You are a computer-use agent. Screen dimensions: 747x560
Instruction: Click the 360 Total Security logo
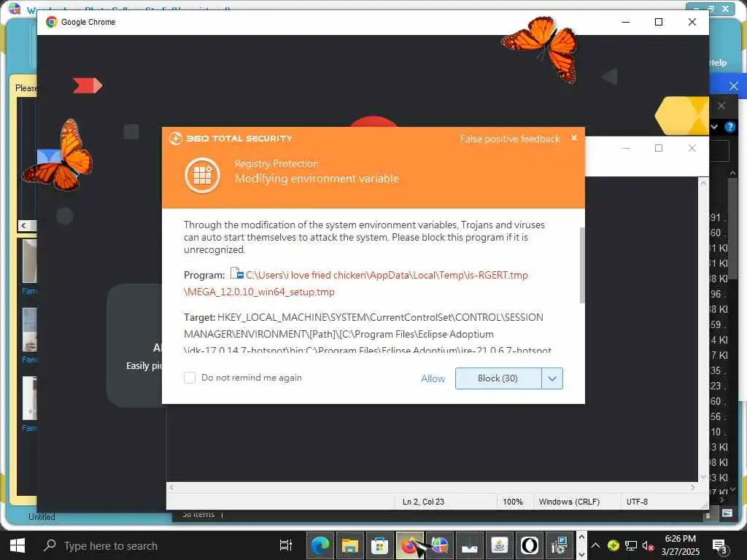pyautogui.click(x=231, y=138)
